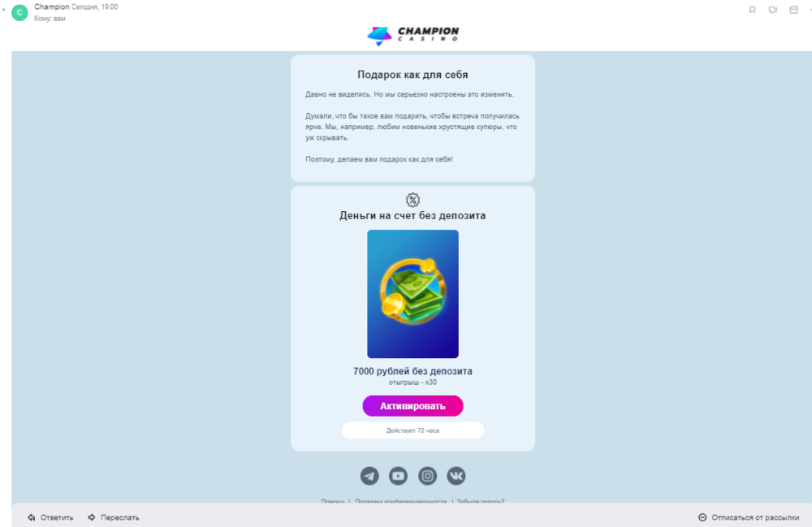The height and width of the screenshot is (527, 812).
Task: Click the green Champion sender avatar
Action: [19, 12]
